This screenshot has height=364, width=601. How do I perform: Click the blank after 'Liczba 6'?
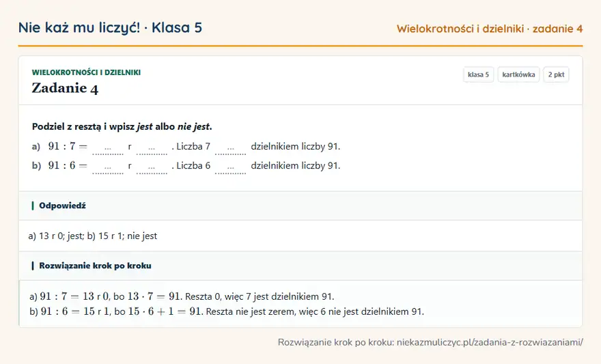click(230, 167)
